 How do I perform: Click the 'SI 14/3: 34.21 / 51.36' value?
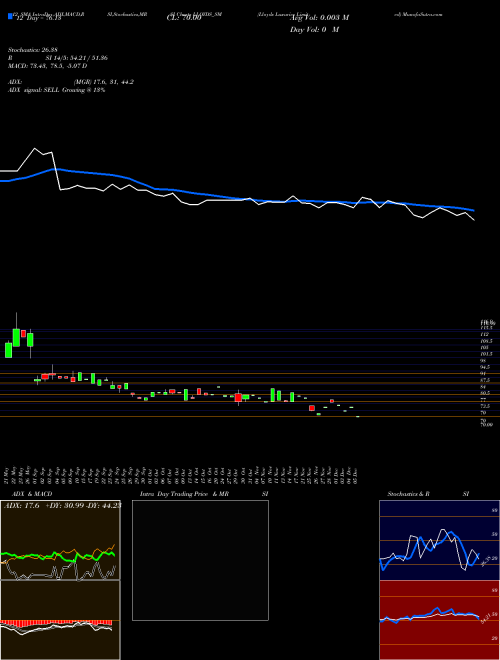(77, 58)
